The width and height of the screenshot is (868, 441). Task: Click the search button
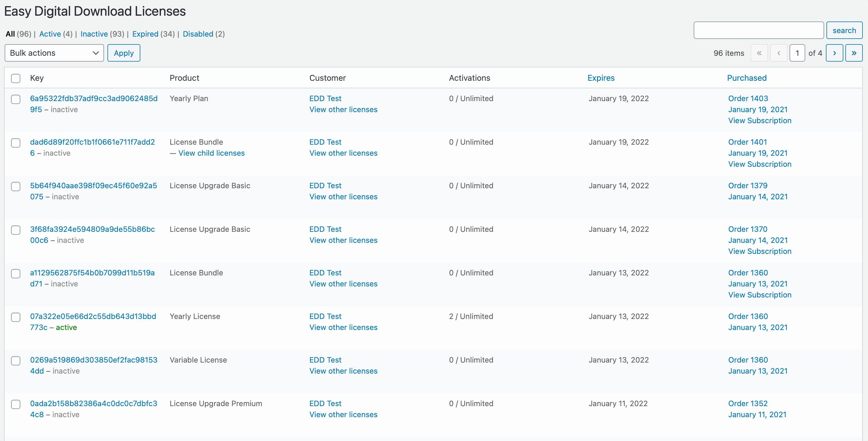pyautogui.click(x=844, y=30)
